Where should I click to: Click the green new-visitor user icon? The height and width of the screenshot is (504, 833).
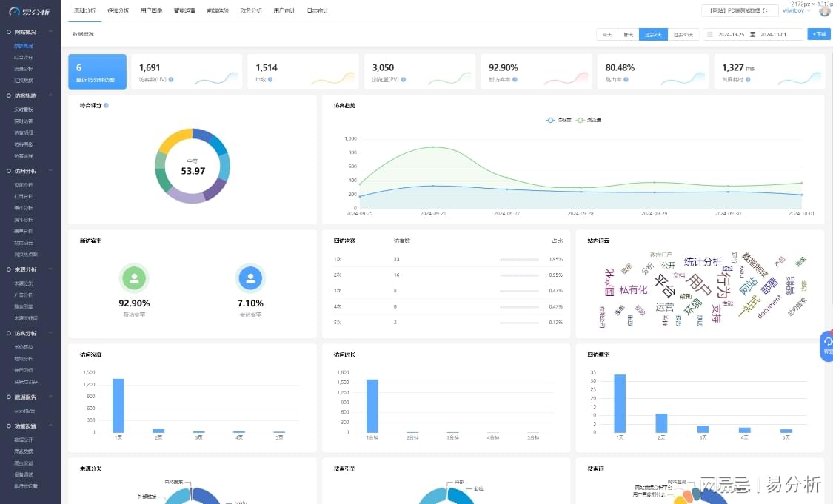point(134,278)
